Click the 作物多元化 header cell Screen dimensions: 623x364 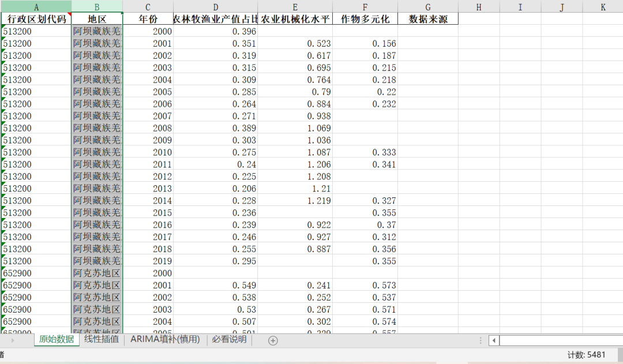365,18
